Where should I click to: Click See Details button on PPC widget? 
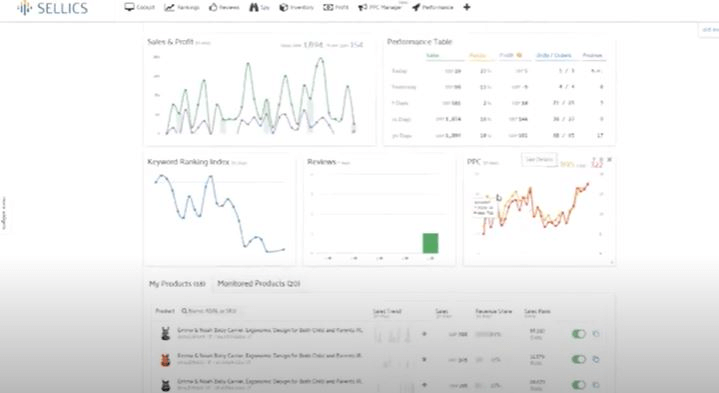[539, 160]
